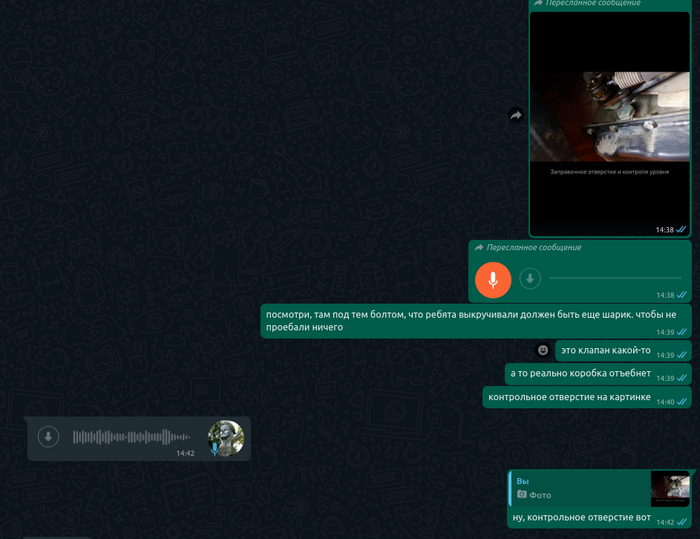The image size is (700, 539).
Task: Seek on the forwarded voice message progress bar
Action: pyautogui.click(x=616, y=278)
